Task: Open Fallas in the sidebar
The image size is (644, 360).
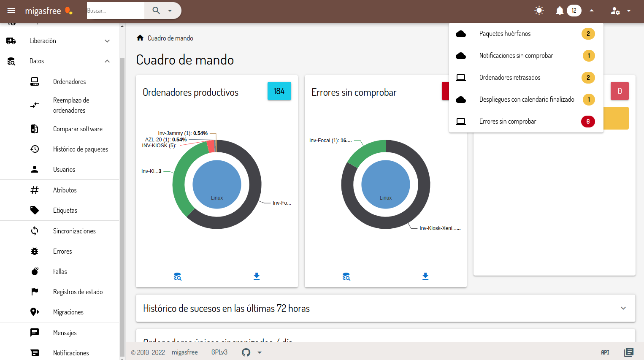Action: point(60,271)
